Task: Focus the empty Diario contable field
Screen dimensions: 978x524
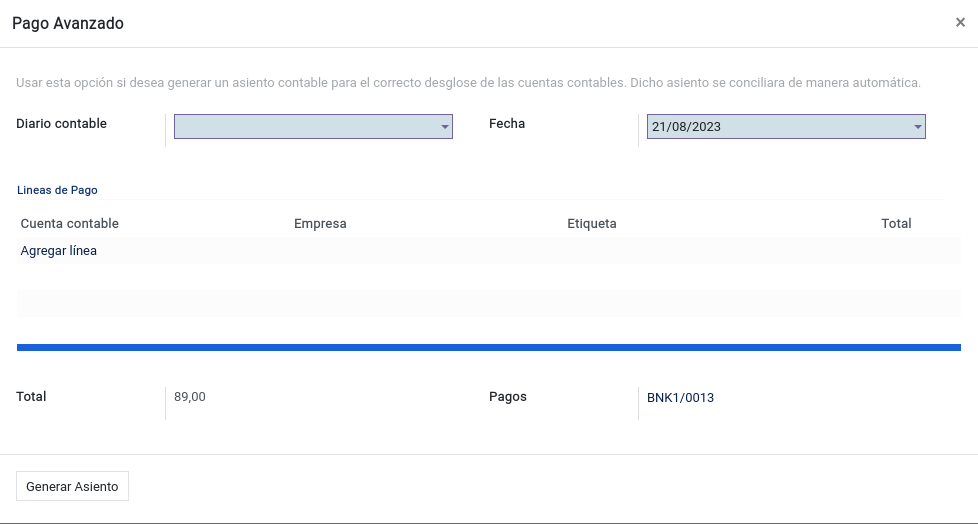Action: coord(313,127)
